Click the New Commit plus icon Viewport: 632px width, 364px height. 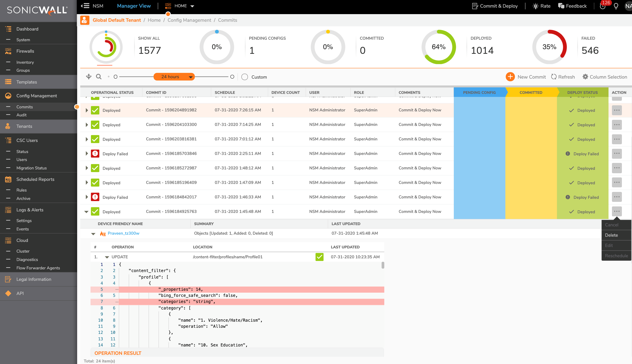coord(511,76)
